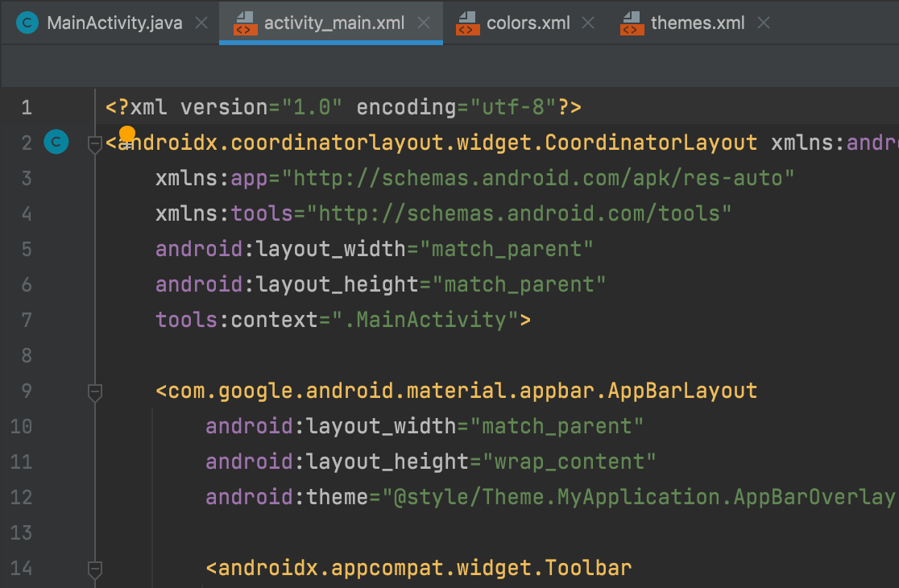Close the themes.xml editor tab
This screenshot has width=899, height=588.
(763, 23)
